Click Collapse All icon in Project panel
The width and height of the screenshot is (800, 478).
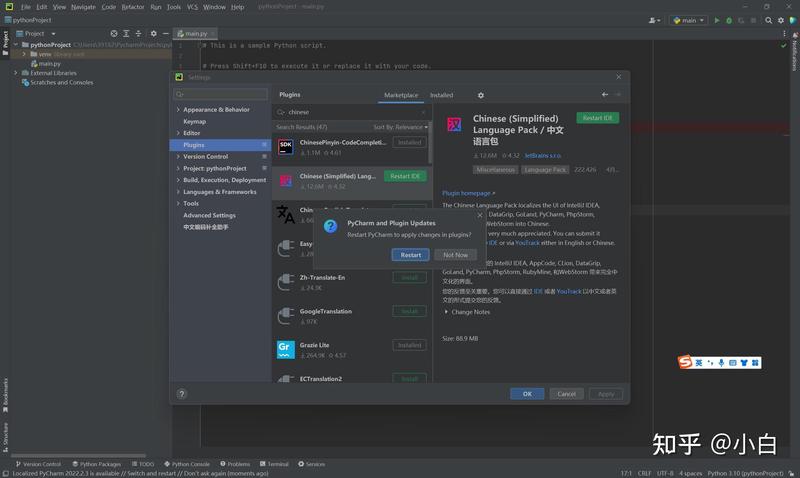(138, 34)
